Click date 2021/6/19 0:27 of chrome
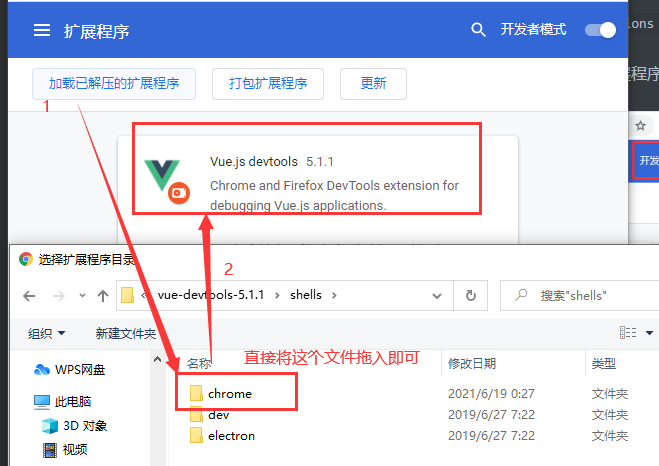Screen dimensions: 659x466 [491, 394]
